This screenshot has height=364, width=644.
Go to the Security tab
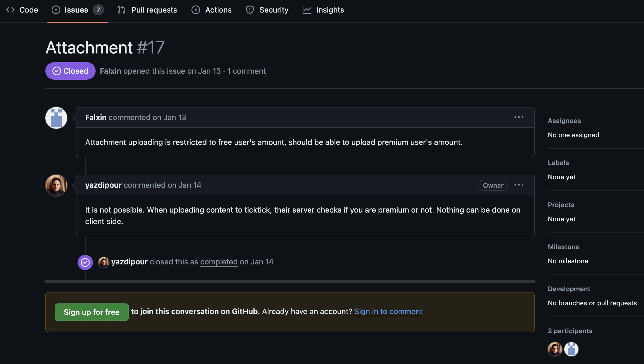267,10
